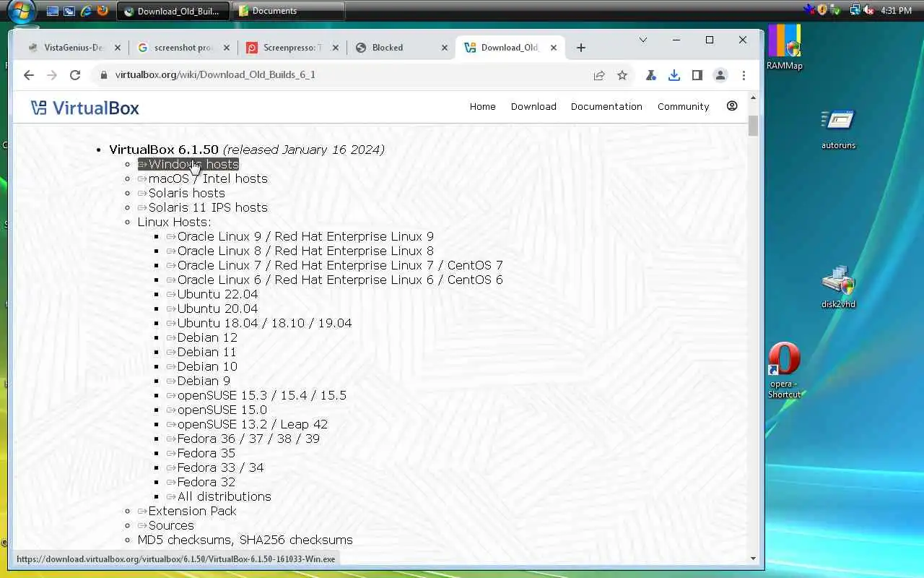Open Home in site navigation
The height and width of the screenshot is (578, 924).
point(483,106)
